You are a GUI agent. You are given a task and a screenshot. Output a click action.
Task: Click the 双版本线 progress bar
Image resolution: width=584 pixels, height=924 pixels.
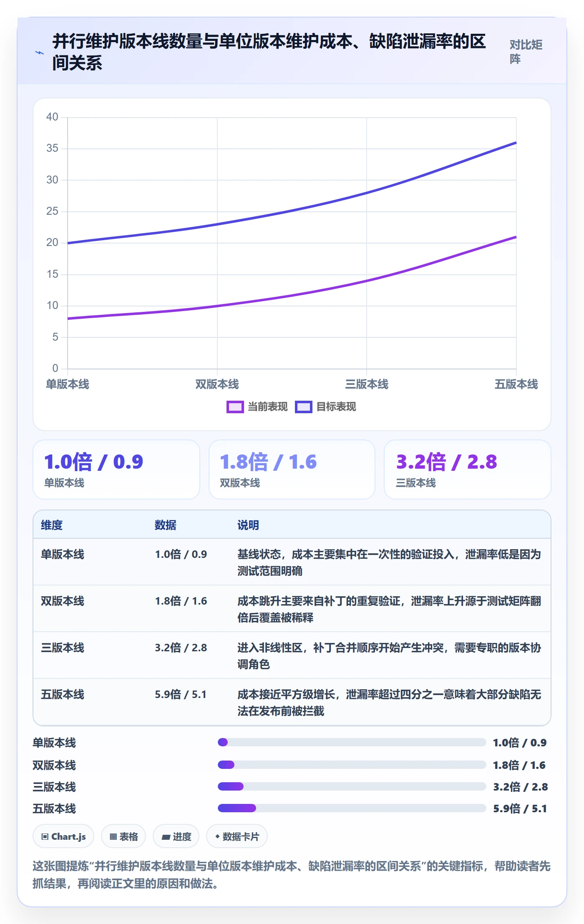coord(352,765)
